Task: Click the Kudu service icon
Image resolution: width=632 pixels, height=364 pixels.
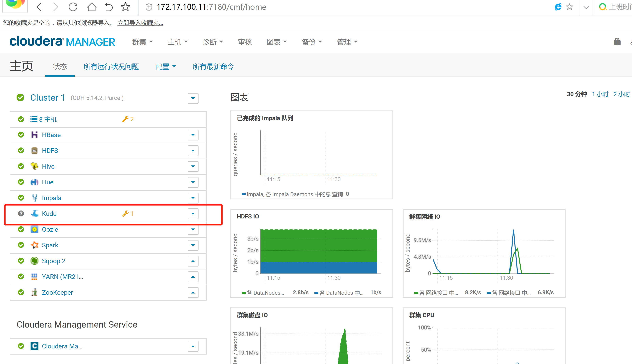Action: pos(34,214)
